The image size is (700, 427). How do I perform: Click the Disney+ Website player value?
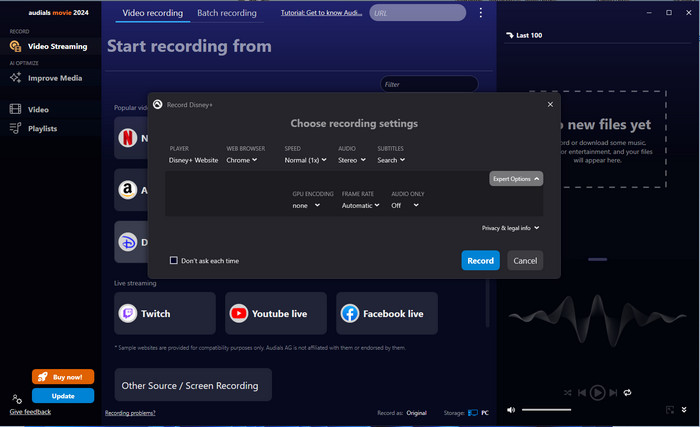(x=193, y=160)
